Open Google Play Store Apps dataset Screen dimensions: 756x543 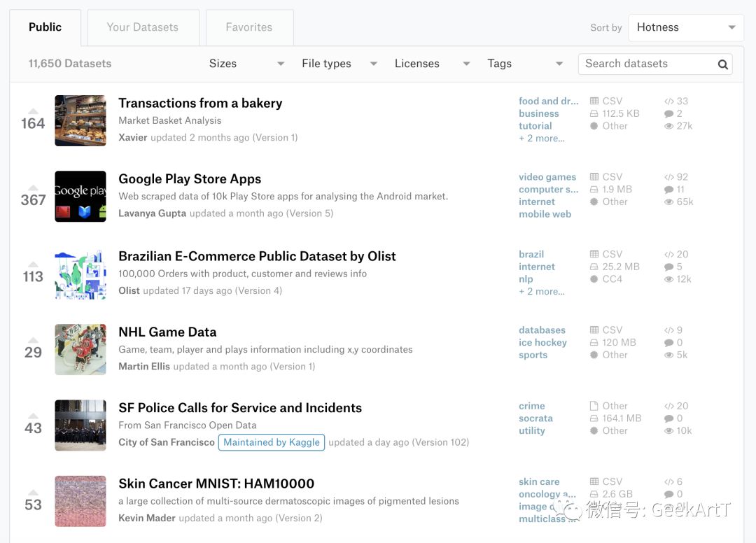point(190,178)
